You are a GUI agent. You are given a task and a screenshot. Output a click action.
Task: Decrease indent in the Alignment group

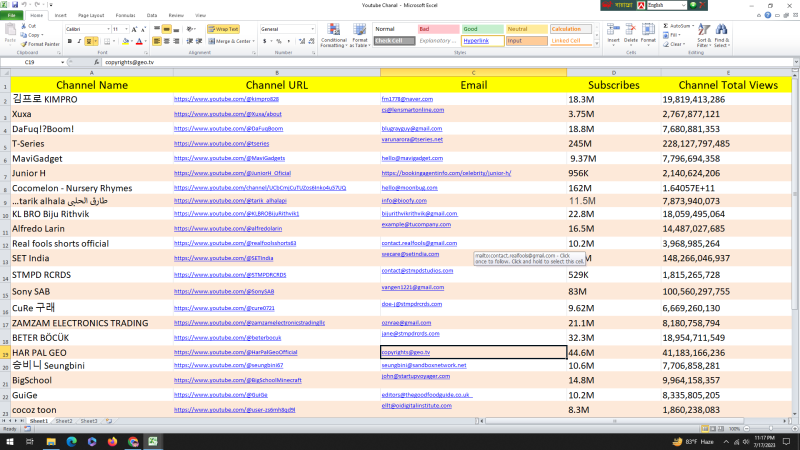coord(190,41)
